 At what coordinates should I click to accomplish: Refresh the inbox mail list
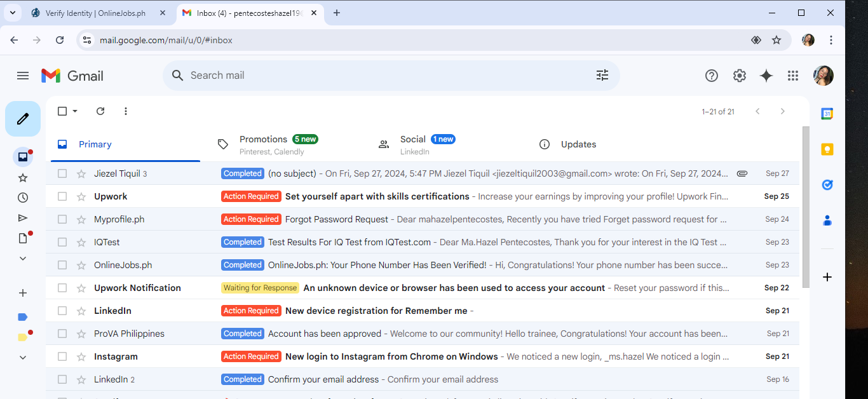point(100,111)
